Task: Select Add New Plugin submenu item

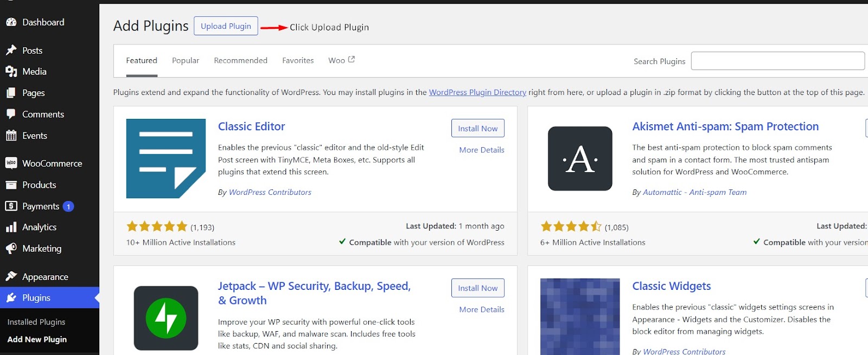Action: (37, 339)
